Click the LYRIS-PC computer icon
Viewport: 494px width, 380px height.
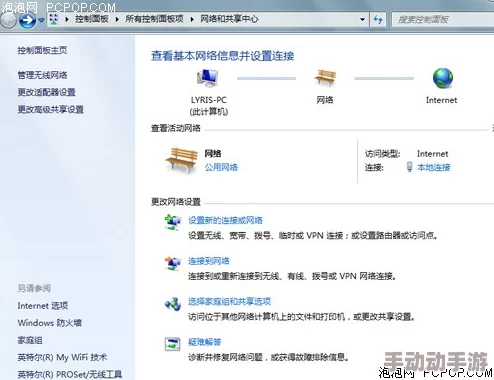point(207,78)
